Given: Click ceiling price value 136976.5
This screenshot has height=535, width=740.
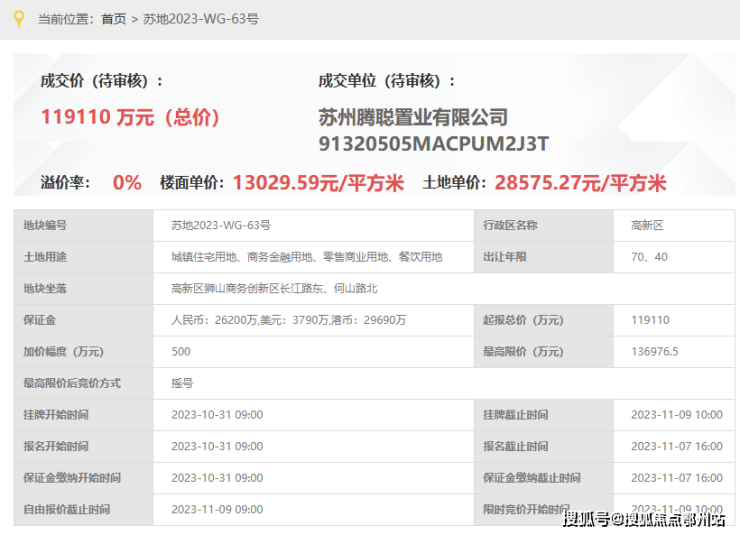Looking at the screenshot, I should coord(655,352).
